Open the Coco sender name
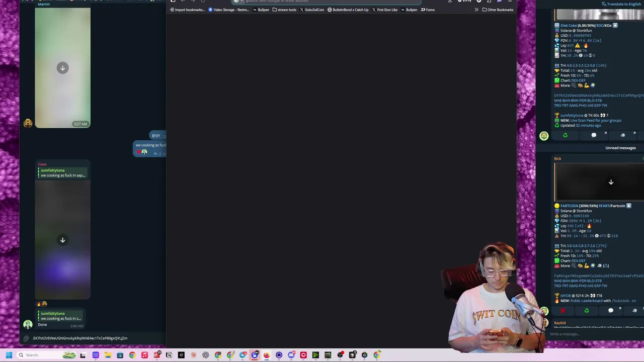The height and width of the screenshot is (362, 644). 42,164
